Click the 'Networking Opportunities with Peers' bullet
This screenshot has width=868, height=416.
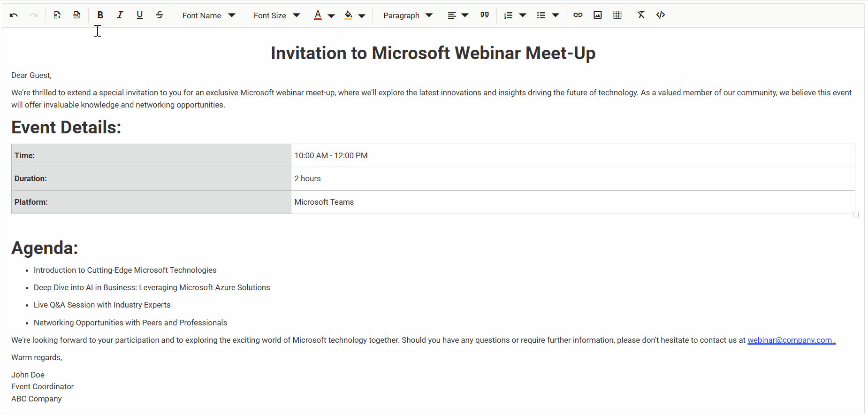point(130,323)
